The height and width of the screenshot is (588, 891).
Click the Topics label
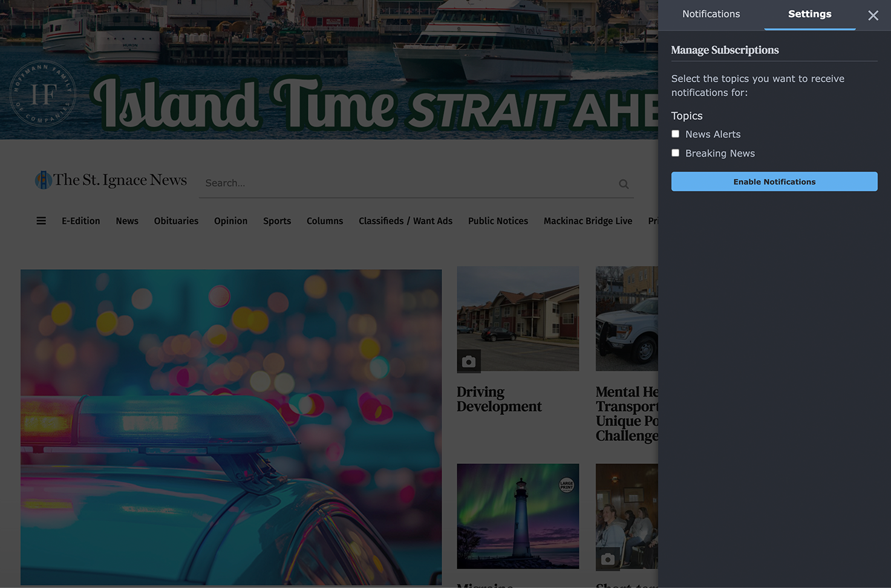[x=687, y=116]
